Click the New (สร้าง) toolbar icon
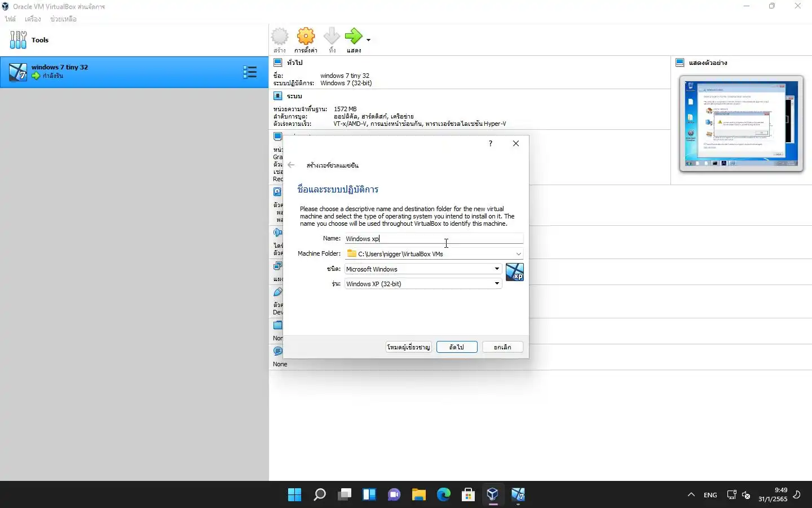Image resolution: width=812 pixels, height=508 pixels. pyautogui.click(x=280, y=37)
